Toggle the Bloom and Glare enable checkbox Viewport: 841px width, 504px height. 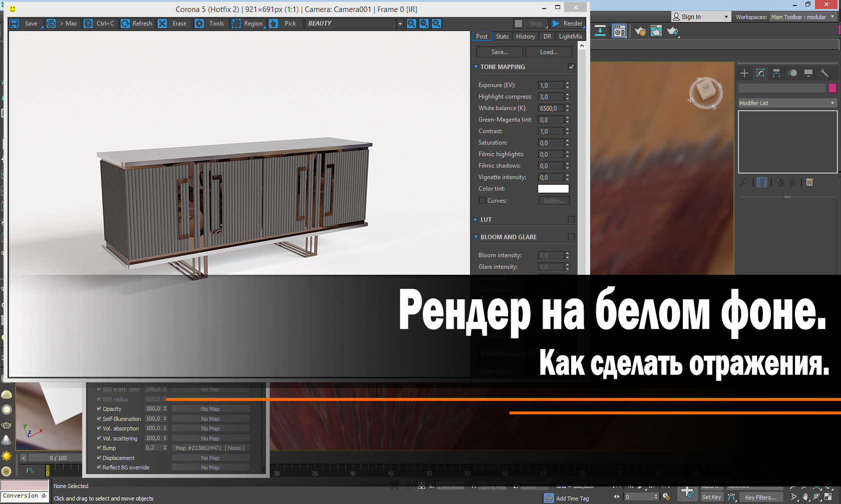571,237
